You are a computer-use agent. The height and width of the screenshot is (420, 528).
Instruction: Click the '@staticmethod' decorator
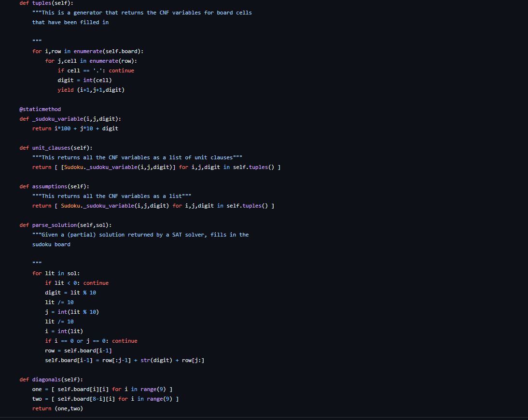click(40, 109)
